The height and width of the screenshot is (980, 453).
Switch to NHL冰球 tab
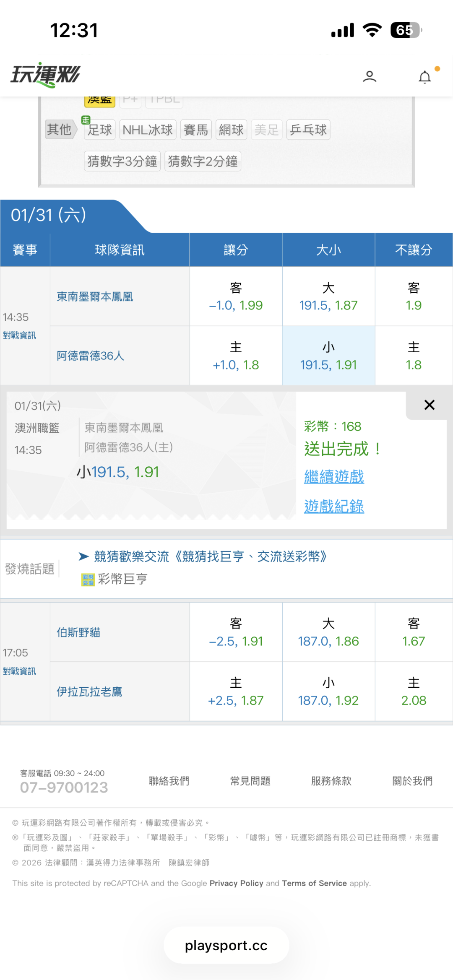pyautogui.click(x=148, y=130)
